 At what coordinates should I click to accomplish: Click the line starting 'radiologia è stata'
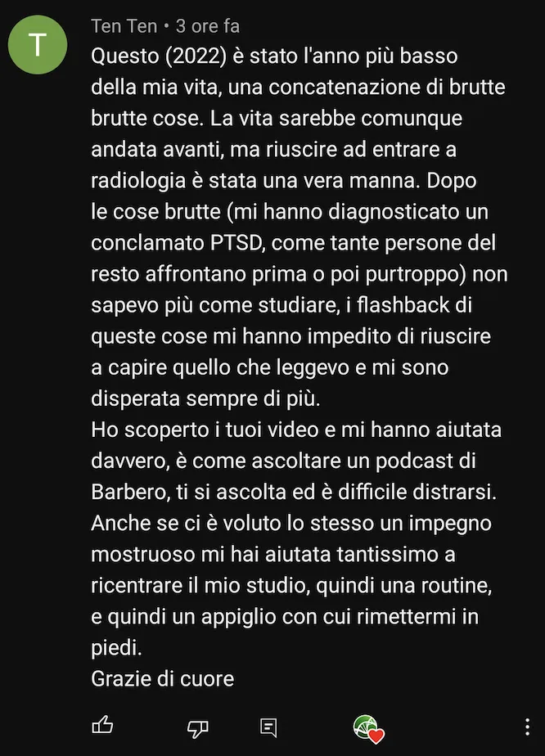point(284,180)
